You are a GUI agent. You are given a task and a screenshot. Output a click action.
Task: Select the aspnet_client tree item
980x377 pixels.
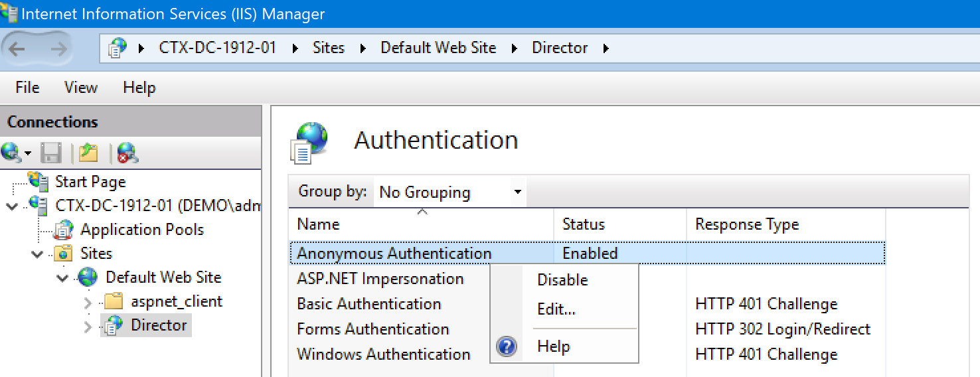pos(177,301)
